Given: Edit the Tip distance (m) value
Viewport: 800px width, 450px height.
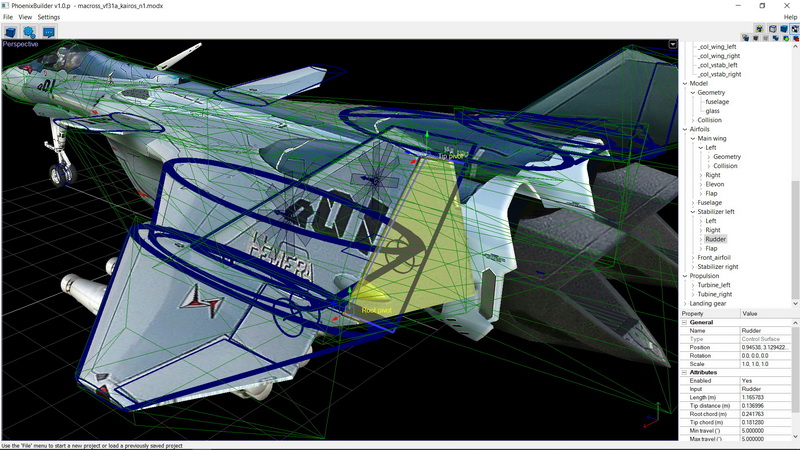Looking at the screenshot, I should (x=765, y=406).
